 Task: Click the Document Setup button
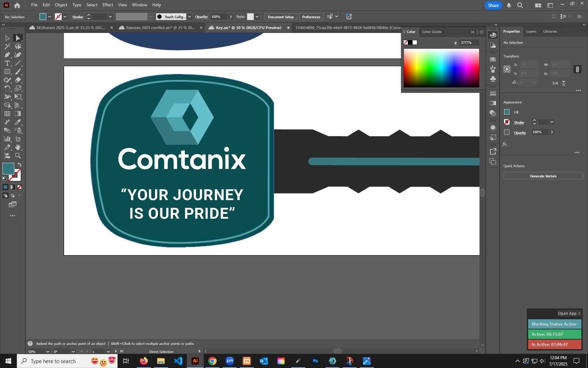(x=281, y=17)
